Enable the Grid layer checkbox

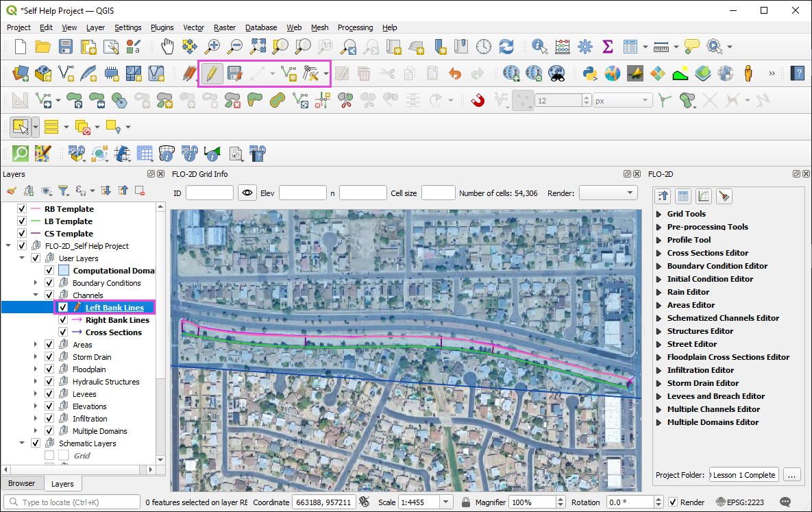point(49,456)
